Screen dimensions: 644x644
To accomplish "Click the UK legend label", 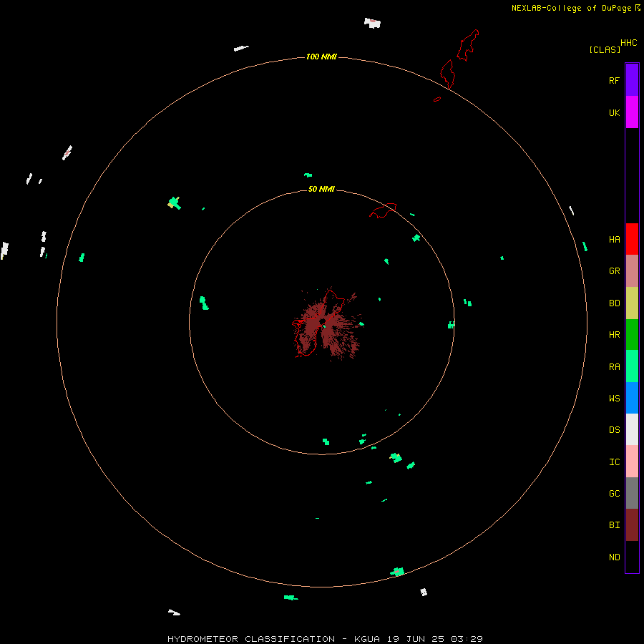I will (x=614, y=113).
